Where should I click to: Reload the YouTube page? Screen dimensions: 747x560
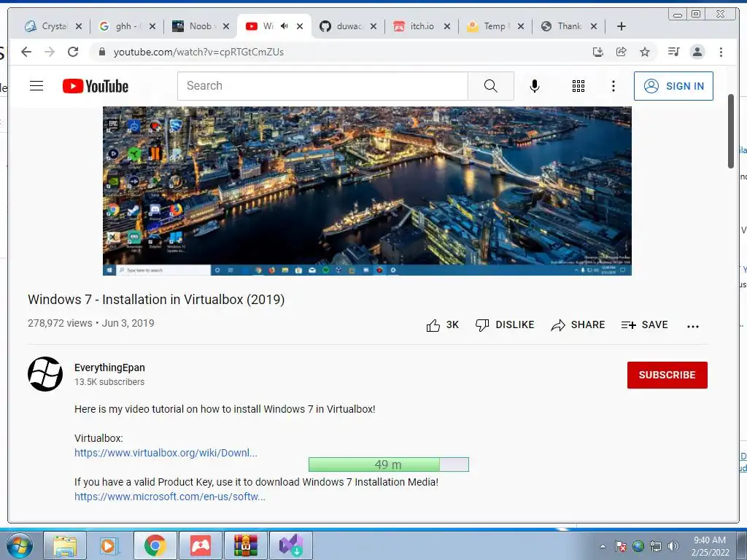coord(73,52)
